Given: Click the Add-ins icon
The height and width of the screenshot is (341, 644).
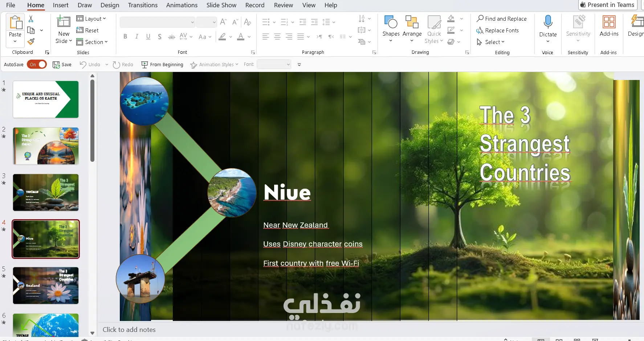Looking at the screenshot, I should coord(609,23).
